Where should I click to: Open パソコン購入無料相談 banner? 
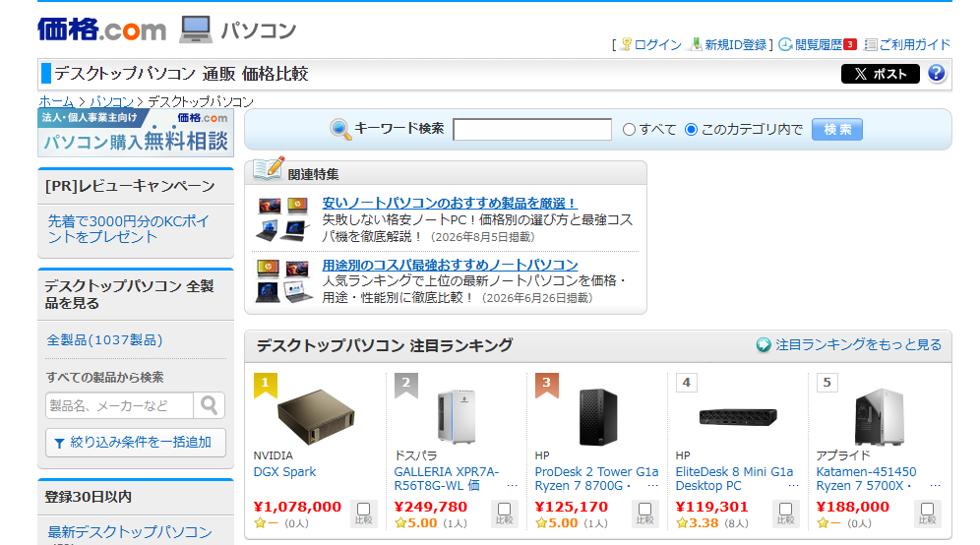136,133
